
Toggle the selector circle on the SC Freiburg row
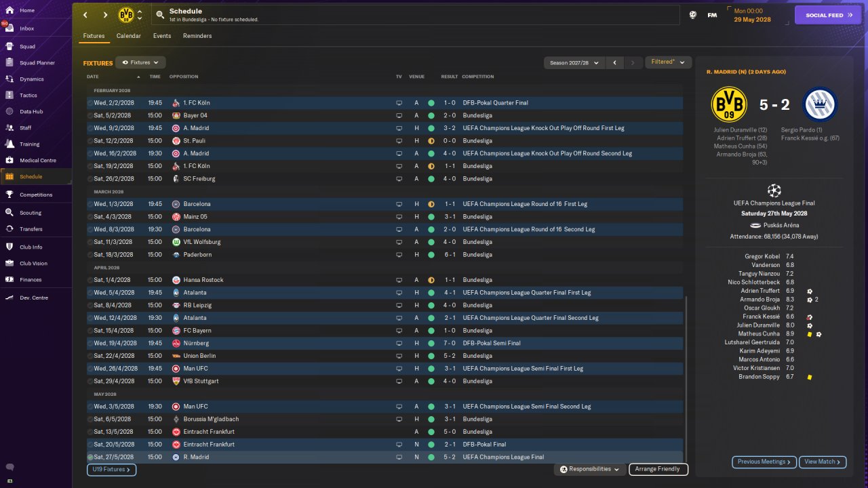pyautogui.click(x=90, y=179)
